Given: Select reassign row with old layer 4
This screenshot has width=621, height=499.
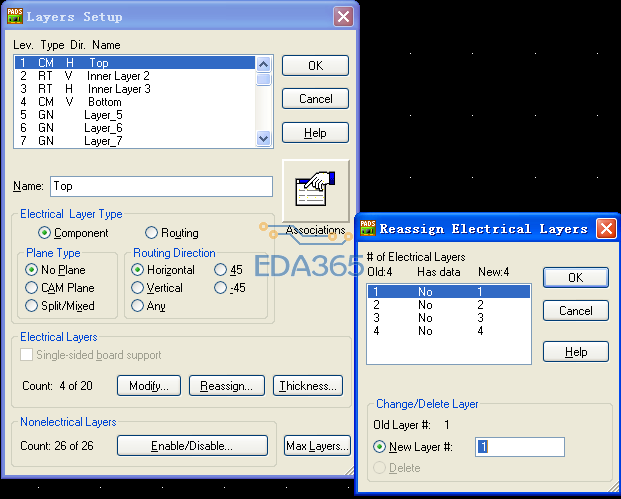Looking at the screenshot, I should click(449, 331).
